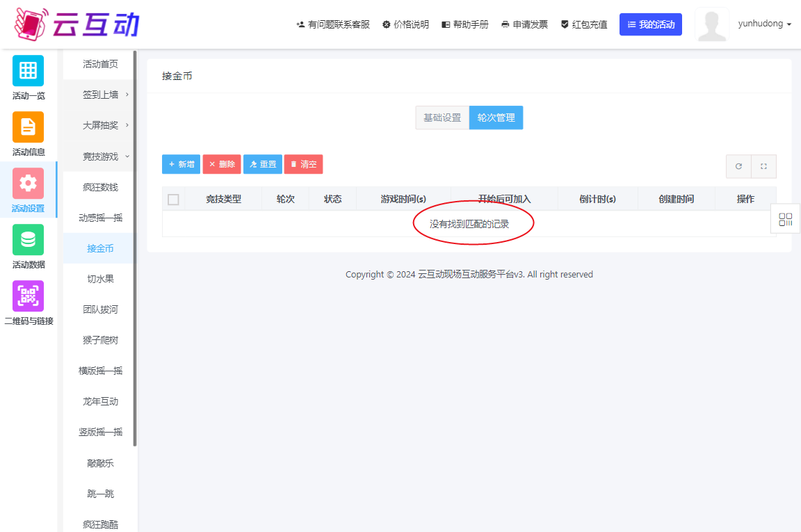Open the 二维码与链接 QR icon
This screenshot has width=801, height=532.
tap(28, 296)
